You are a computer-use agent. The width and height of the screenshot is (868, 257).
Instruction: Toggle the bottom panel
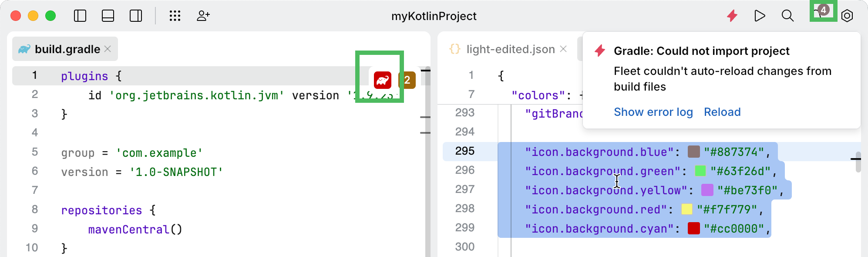click(108, 16)
